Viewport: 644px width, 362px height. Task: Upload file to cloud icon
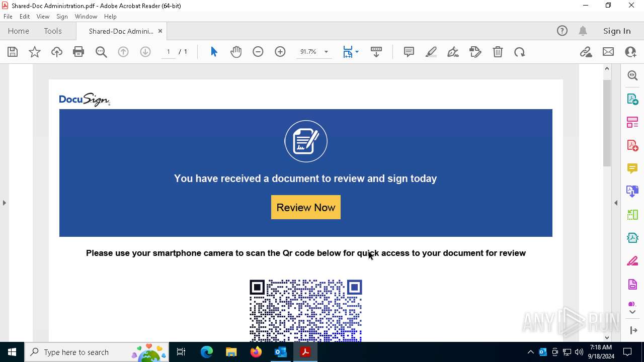coord(57,52)
